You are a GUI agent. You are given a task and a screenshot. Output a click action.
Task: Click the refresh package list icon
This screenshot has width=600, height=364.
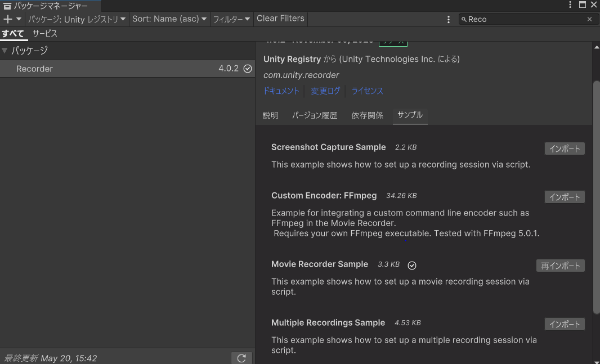click(241, 358)
